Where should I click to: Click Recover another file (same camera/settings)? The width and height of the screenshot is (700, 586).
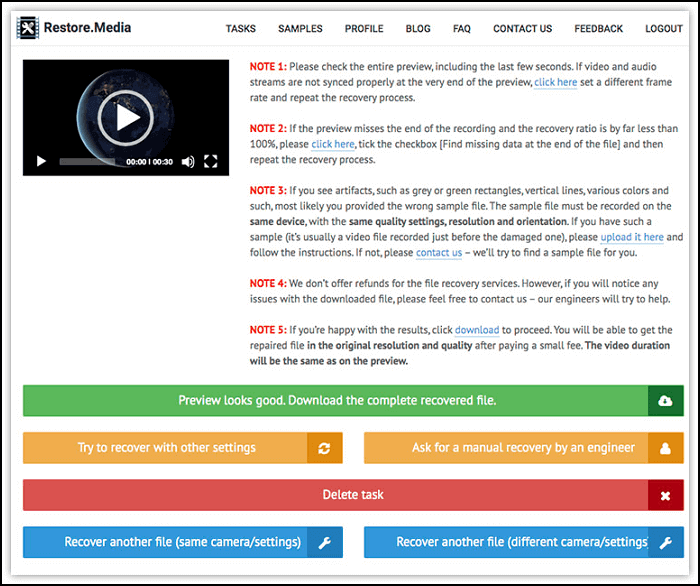click(183, 542)
